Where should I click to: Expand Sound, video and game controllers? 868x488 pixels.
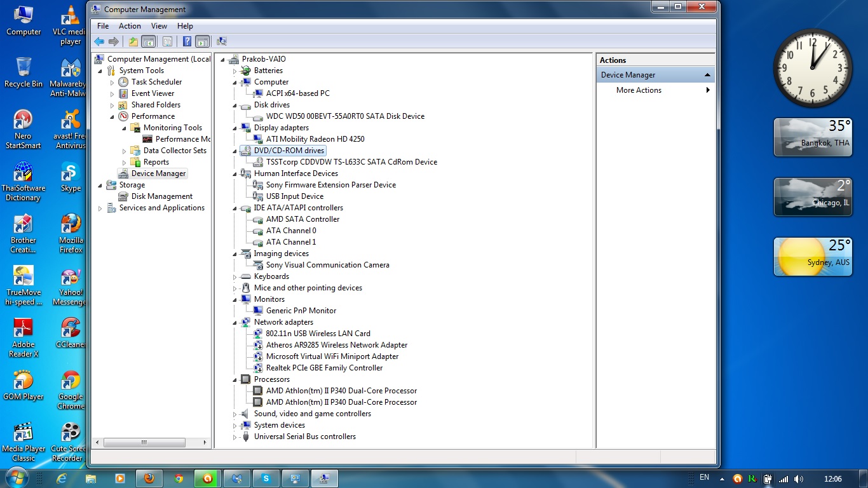pos(234,414)
